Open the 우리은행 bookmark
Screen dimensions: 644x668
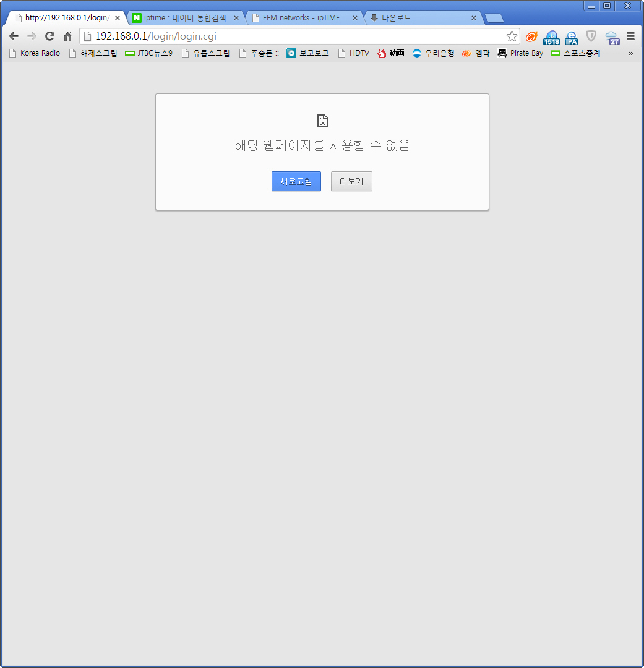[433, 53]
